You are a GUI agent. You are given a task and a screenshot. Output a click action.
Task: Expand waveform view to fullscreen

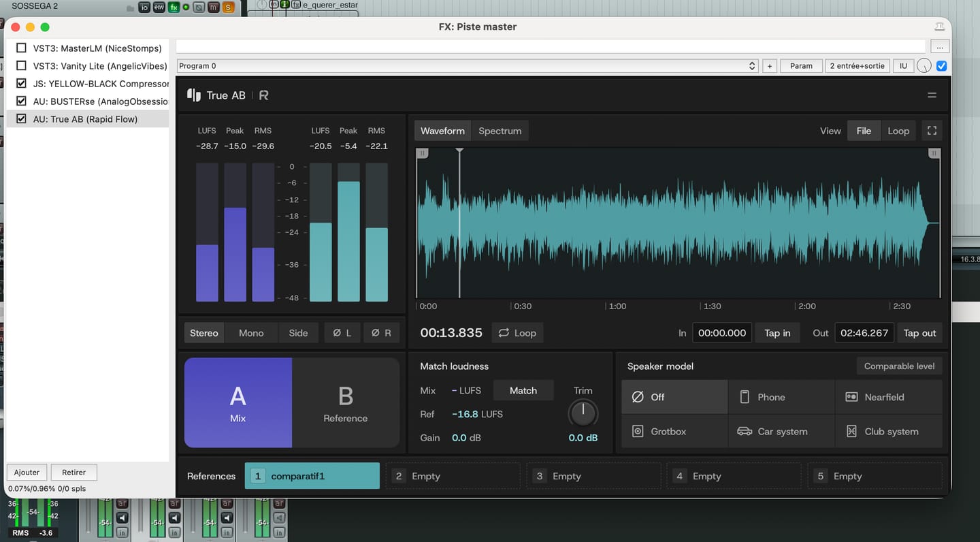(x=932, y=131)
